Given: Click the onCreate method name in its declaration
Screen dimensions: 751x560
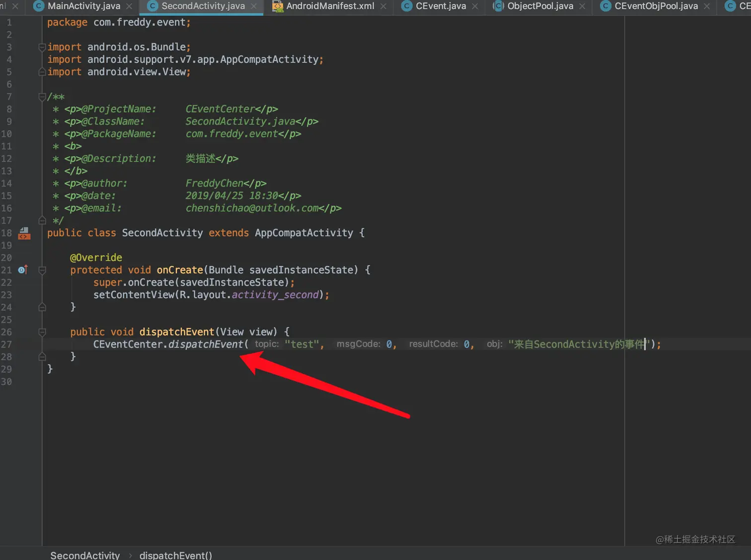Looking at the screenshot, I should 180,270.
